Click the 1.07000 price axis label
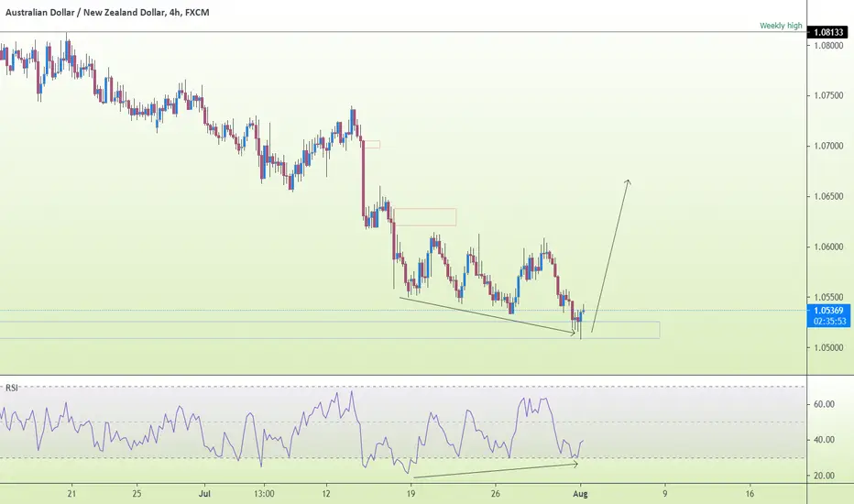 (x=827, y=146)
